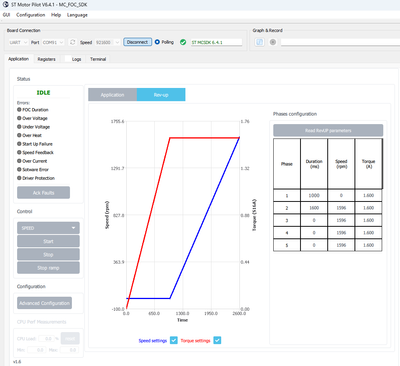This screenshot has height=366, width=400.
Task: Click the ST Motor Pilot app logo in title bar
Action: [x=6, y=5]
